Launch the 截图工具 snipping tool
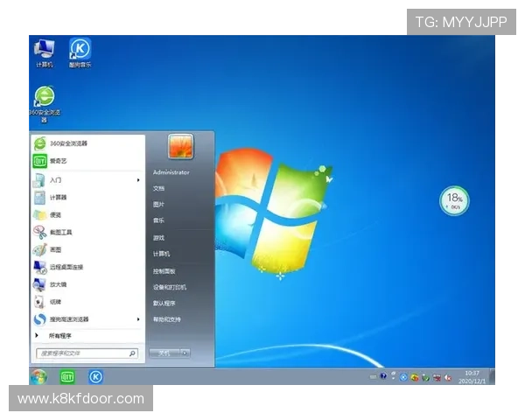Viewport: 525px width, 420px height. tap(60, 232)
